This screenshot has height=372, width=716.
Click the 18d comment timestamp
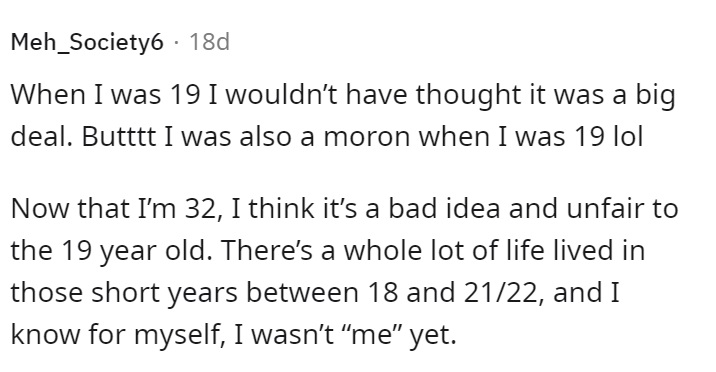[209, 42]
